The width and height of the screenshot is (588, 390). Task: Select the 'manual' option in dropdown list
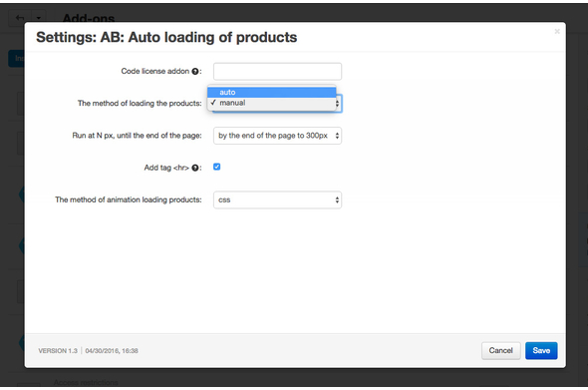click(271, 103)
